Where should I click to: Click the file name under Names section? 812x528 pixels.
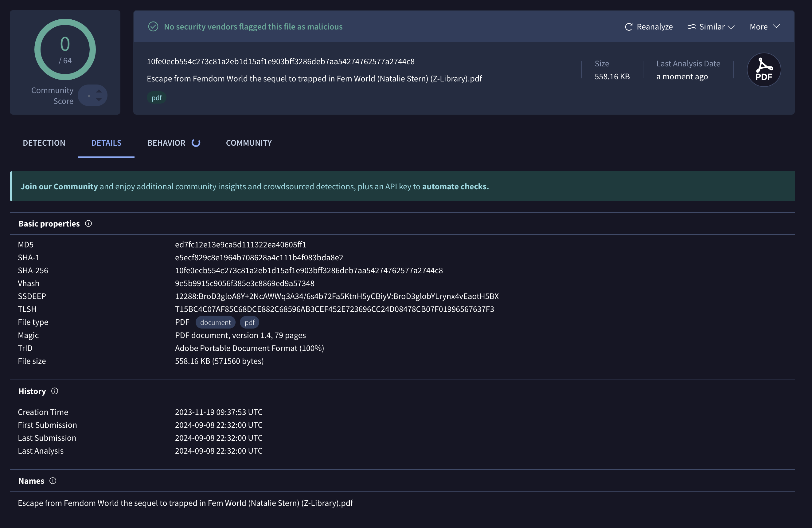click(x=185, y=503)
